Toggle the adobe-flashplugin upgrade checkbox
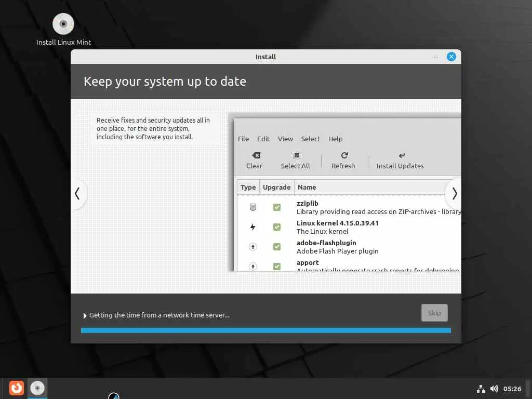 pos(277,247)
